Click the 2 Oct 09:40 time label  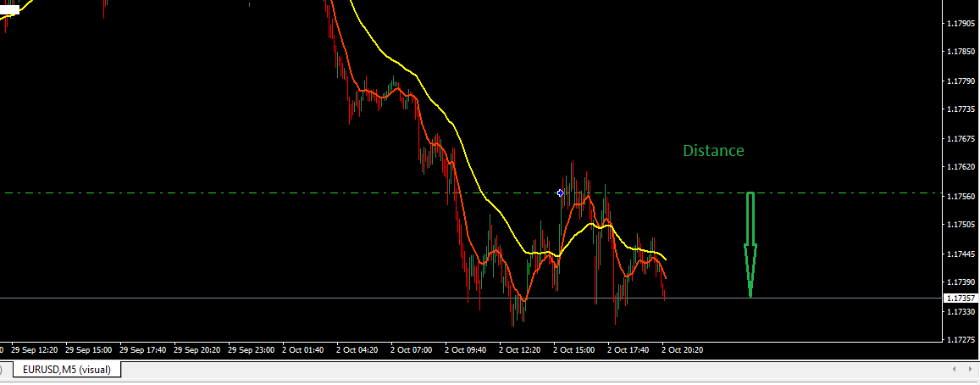[466, 350]
